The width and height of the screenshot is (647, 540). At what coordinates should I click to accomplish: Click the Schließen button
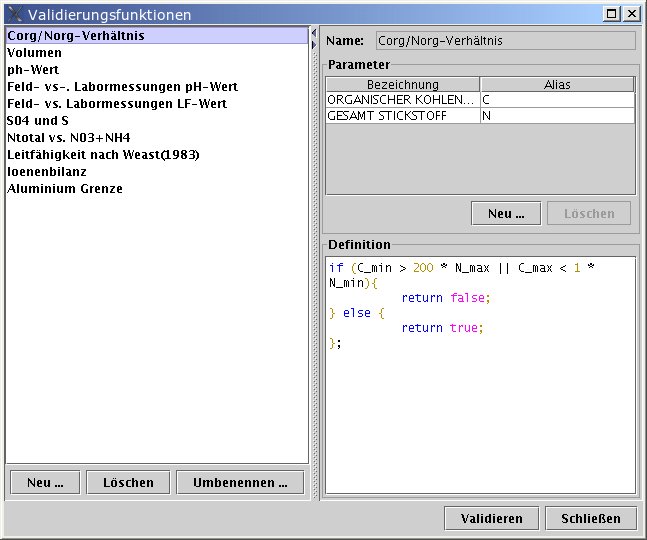pos(590,518)
